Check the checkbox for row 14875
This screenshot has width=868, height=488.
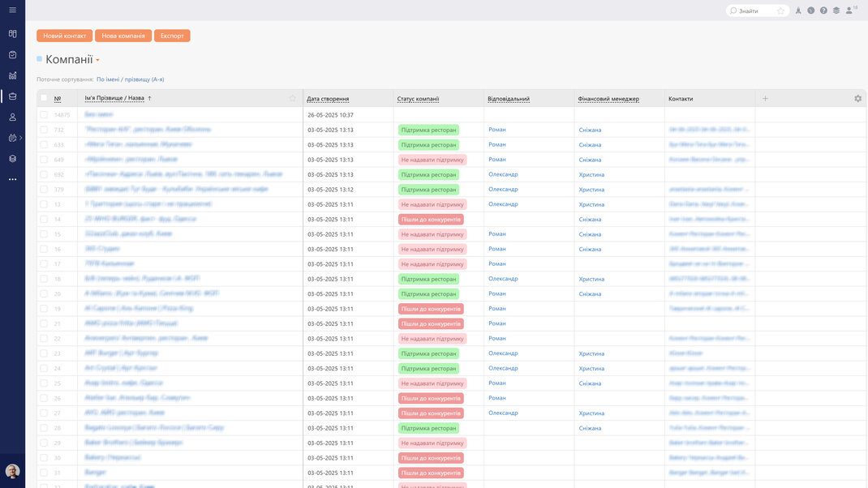pos(44,114)
